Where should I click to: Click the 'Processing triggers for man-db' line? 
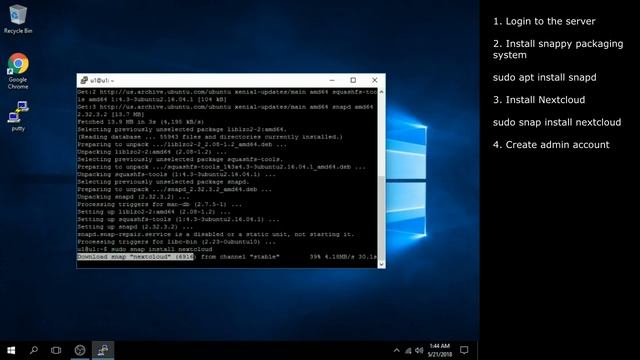point(160,204)
